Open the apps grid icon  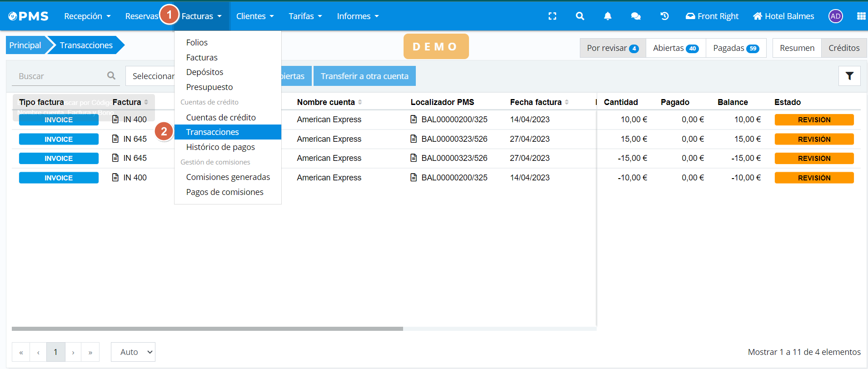tap(861, 16)
